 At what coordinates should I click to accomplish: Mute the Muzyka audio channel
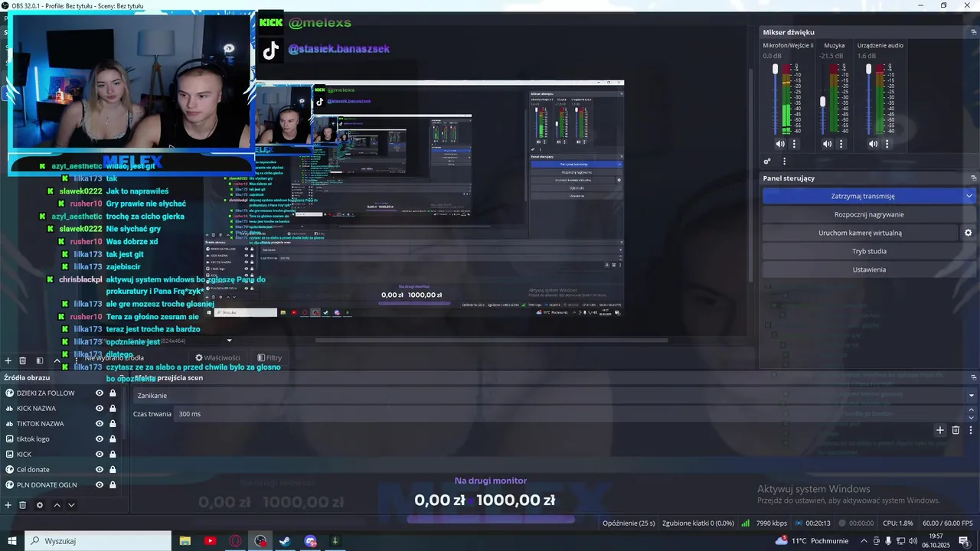tap(827, 144)
